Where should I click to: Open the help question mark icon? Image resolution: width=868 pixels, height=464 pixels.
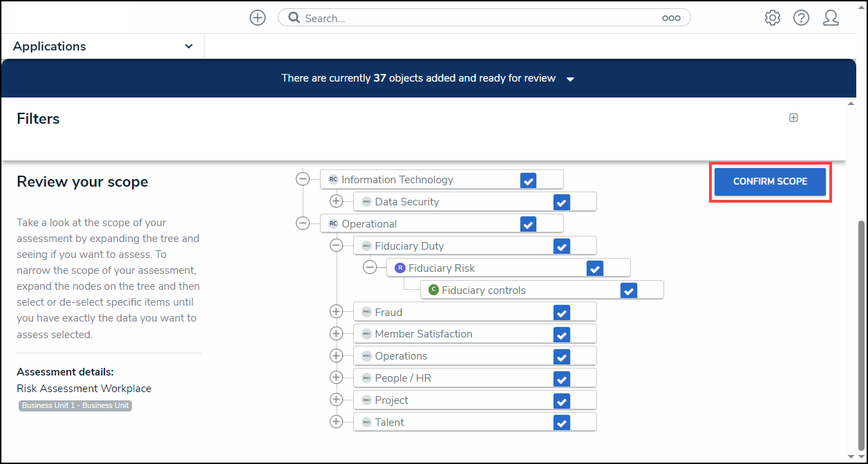click(801, 18)
